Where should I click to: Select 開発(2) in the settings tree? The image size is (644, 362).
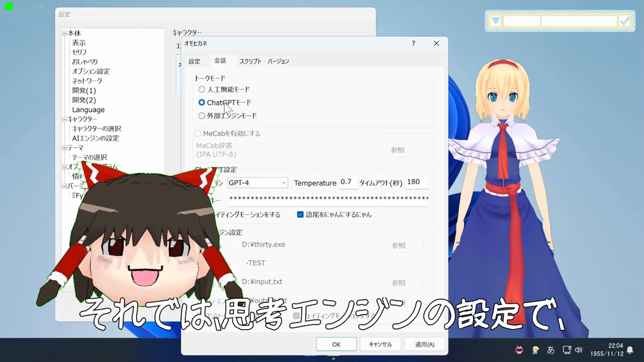[x=85, y=100]
